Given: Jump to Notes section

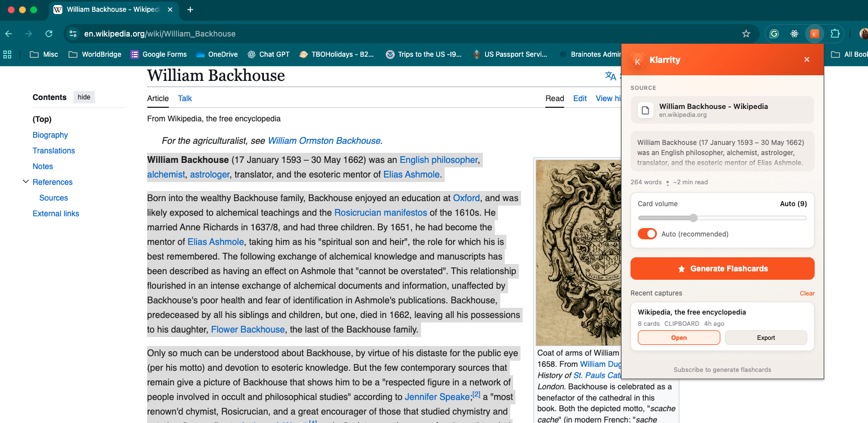Looking at the screenshot, I should click(43, 166).
